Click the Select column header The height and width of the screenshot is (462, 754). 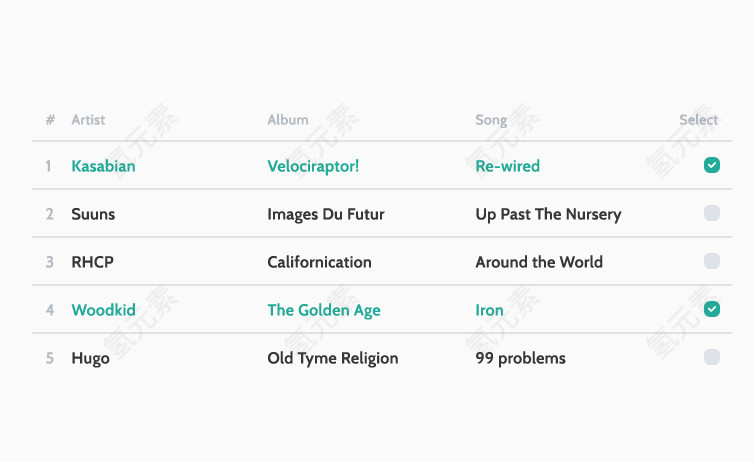tap(698, 120)
